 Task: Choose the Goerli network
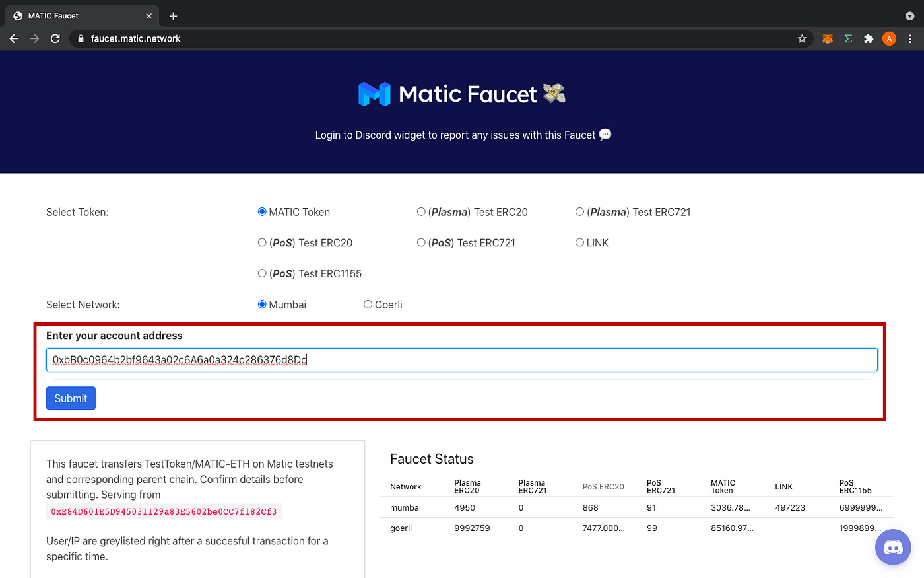pyautogui.click(x=368, y=305)
